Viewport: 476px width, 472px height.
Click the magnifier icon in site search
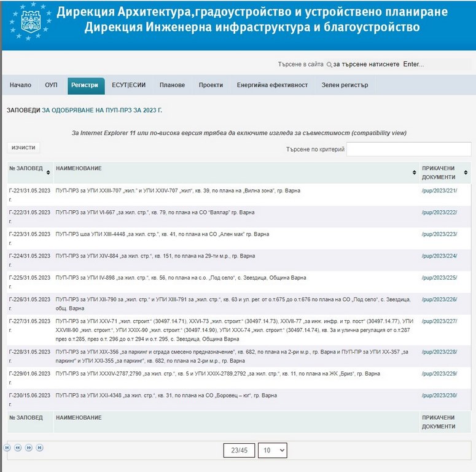[329, 65]
